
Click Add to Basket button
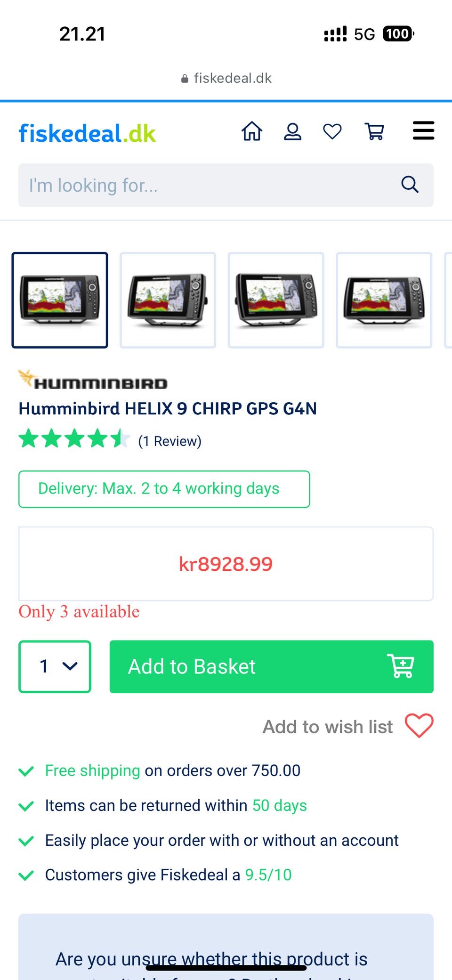[x=272, y=666]
